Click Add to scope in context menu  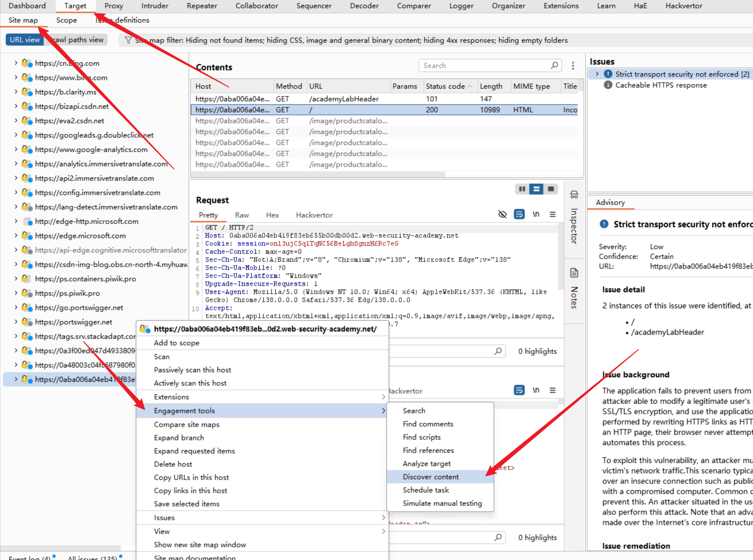coord(177,343)
